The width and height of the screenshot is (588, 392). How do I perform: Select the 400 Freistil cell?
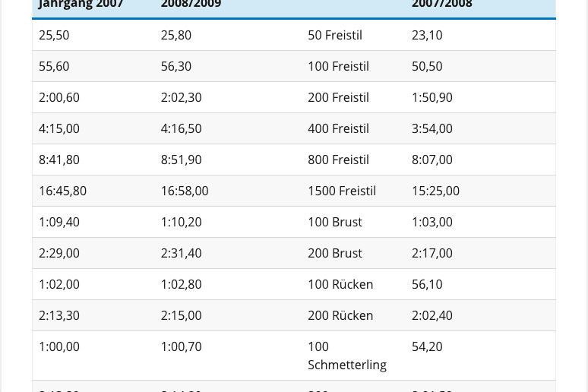[x=338, y=128]
